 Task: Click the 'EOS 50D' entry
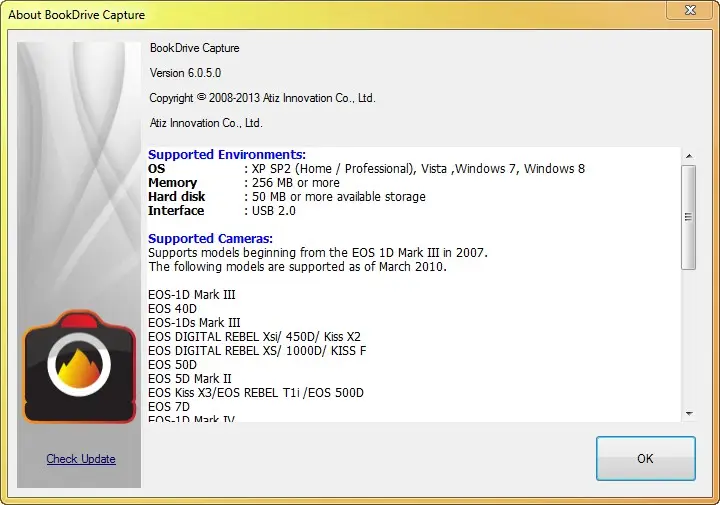coord(172,365)
